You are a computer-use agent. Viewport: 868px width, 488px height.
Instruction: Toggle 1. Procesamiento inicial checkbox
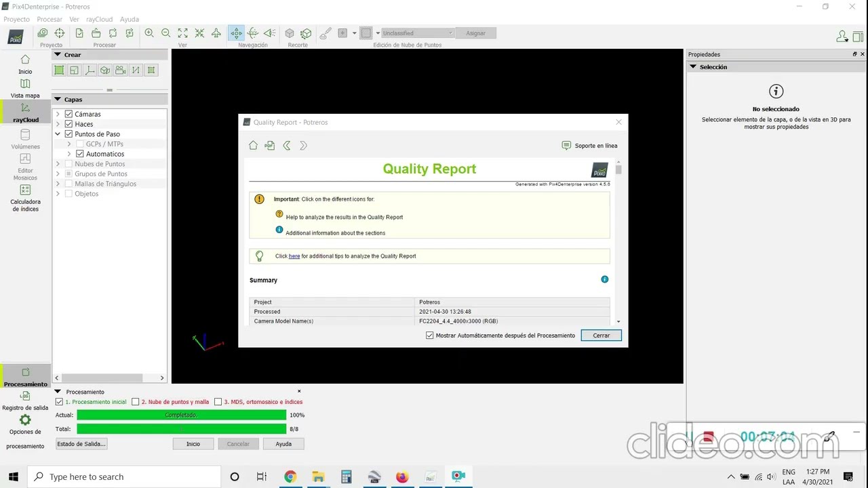click(59, 402)
